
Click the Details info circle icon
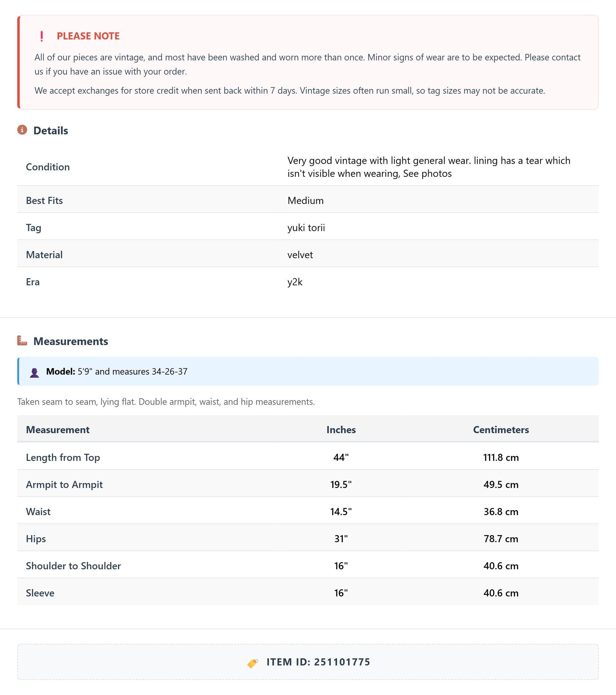pyautogui.click(x=22, y=130)
